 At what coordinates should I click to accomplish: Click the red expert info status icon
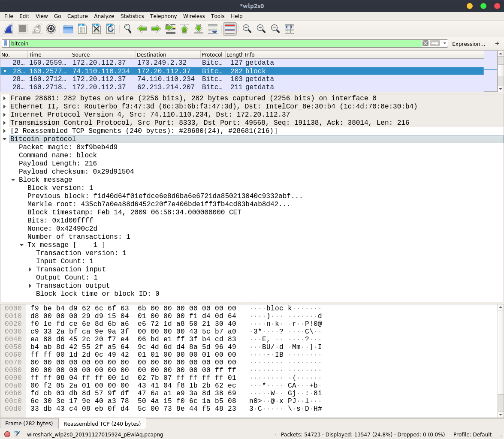(7, 435)
